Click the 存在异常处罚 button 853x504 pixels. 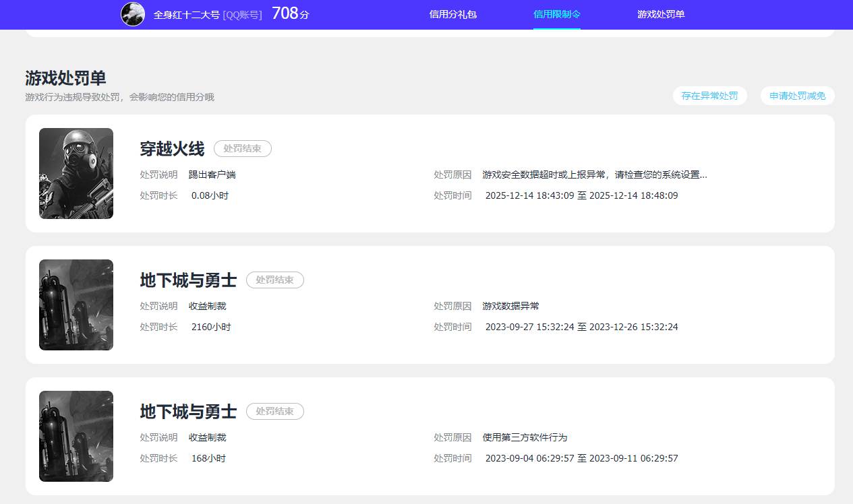709,96
